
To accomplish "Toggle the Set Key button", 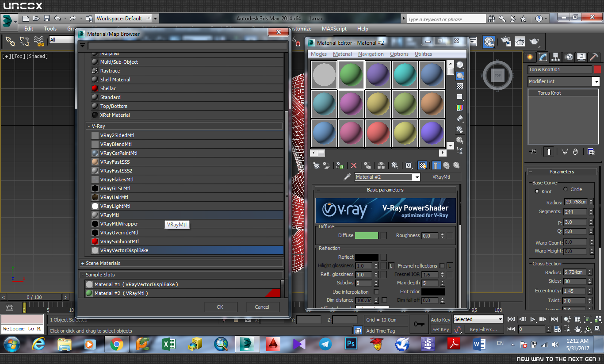I will point(440,330).
